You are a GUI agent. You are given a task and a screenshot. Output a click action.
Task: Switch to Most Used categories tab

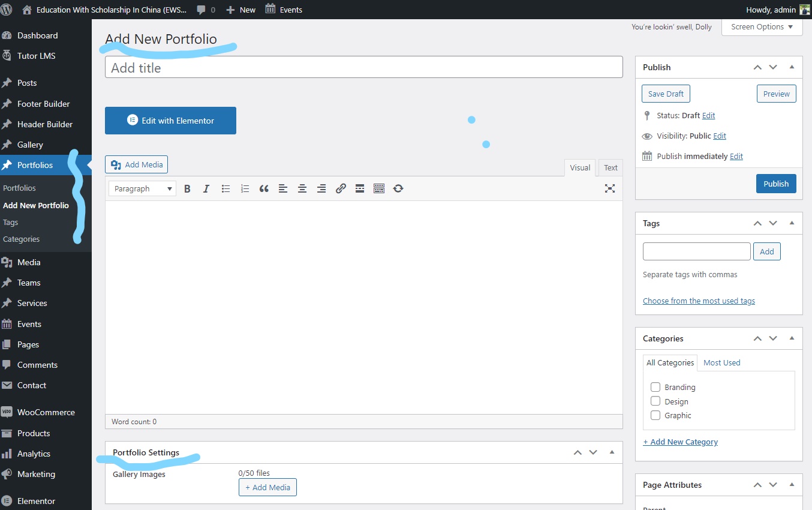pyautogui.click(x=721, y=363)
